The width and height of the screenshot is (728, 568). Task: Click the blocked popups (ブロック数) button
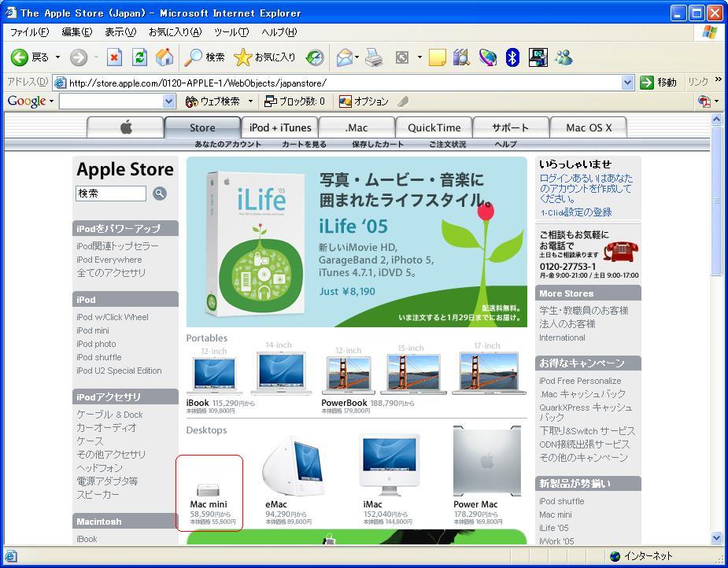294,101
